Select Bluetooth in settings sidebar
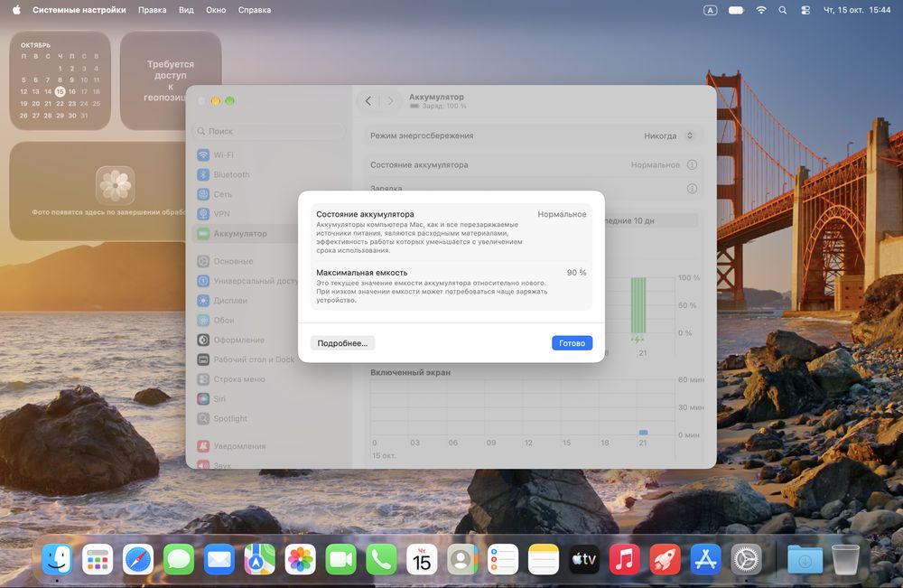The width and height of the screenshot is (903, 588). coord(269,174)
